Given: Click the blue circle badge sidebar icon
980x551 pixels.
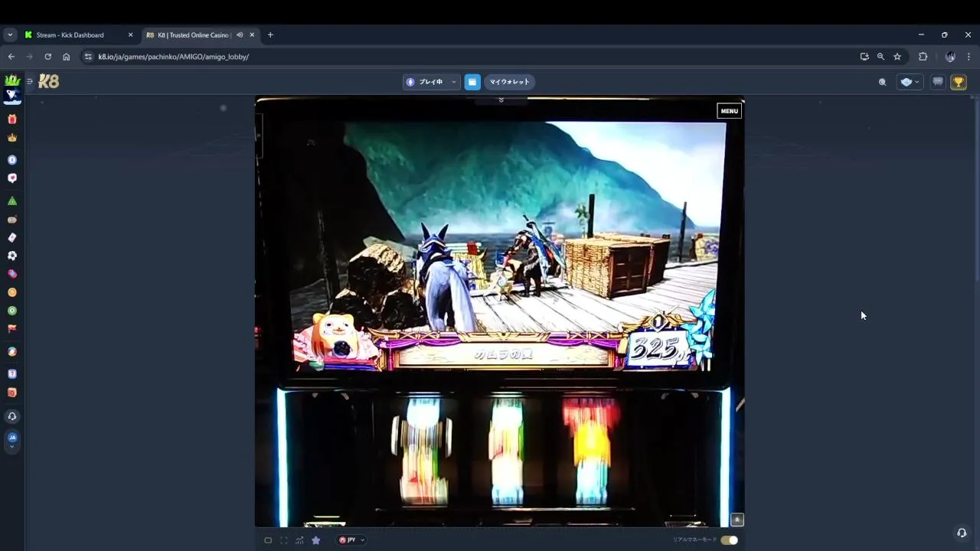Looking at the screenshot, I should point(12,160).
